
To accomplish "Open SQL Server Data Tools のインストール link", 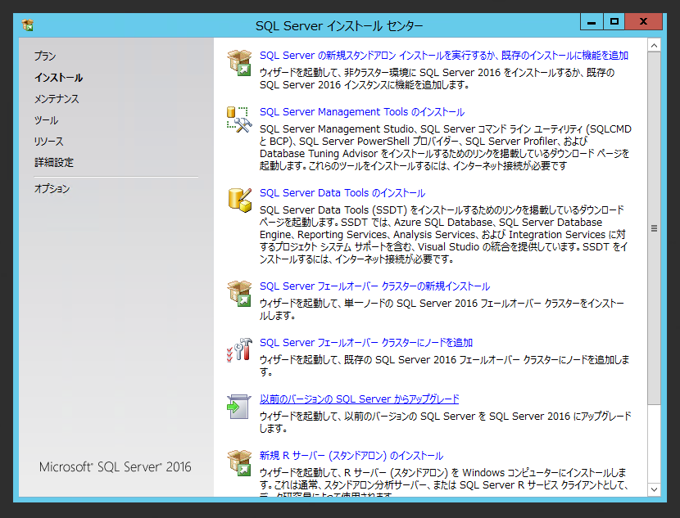I will coord(342,193).
